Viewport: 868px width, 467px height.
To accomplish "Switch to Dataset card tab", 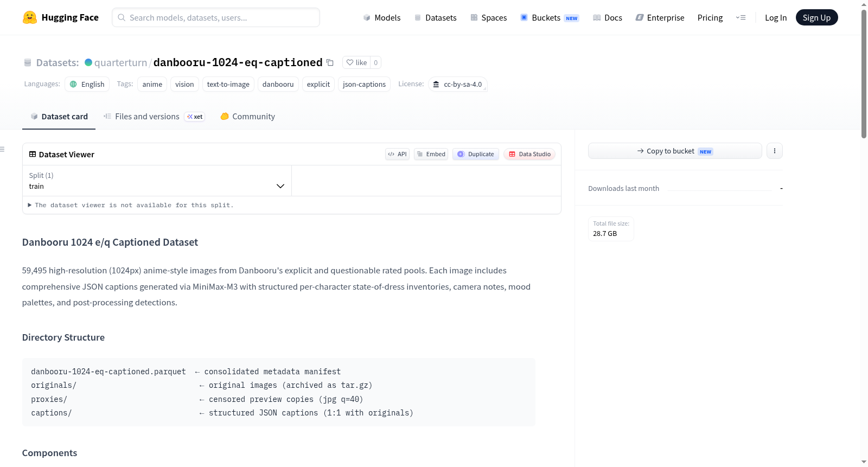I will click(59, 116).
